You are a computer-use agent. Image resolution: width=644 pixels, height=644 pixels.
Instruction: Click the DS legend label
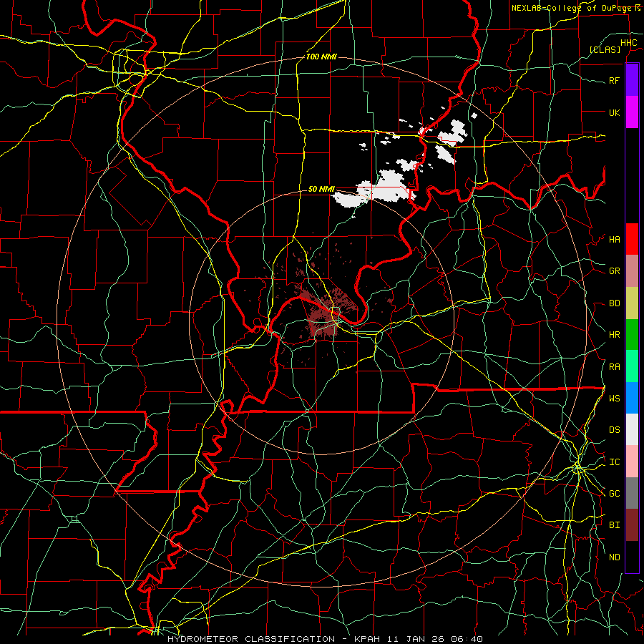(x=614, y=430)
